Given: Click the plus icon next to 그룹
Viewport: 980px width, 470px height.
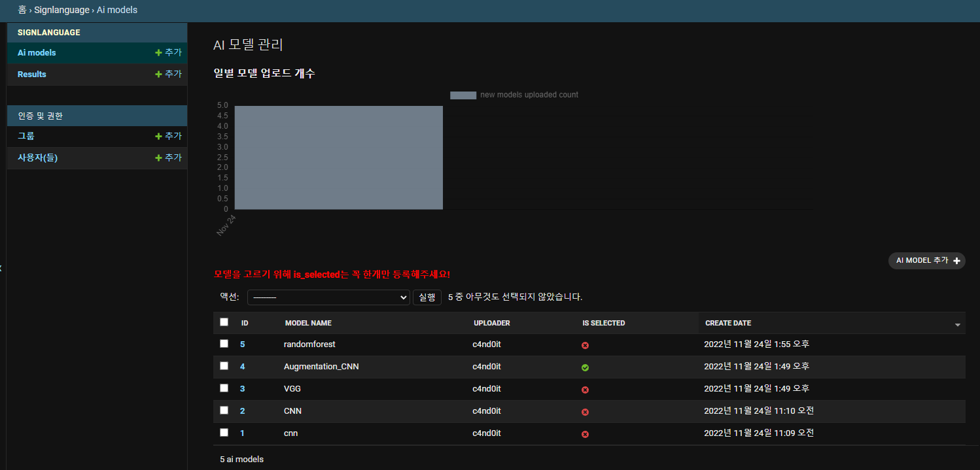Looking at the screenshot, I should click(x=158, y=136).
